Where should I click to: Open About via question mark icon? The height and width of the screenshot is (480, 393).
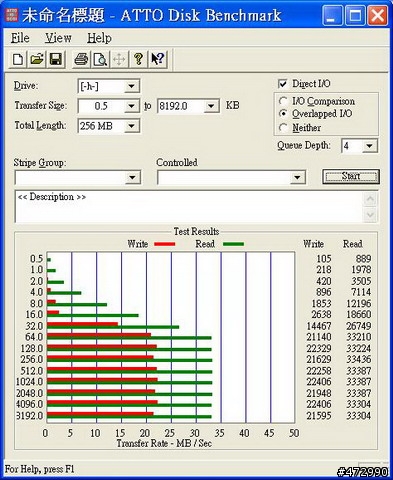(x=138, y=60)
